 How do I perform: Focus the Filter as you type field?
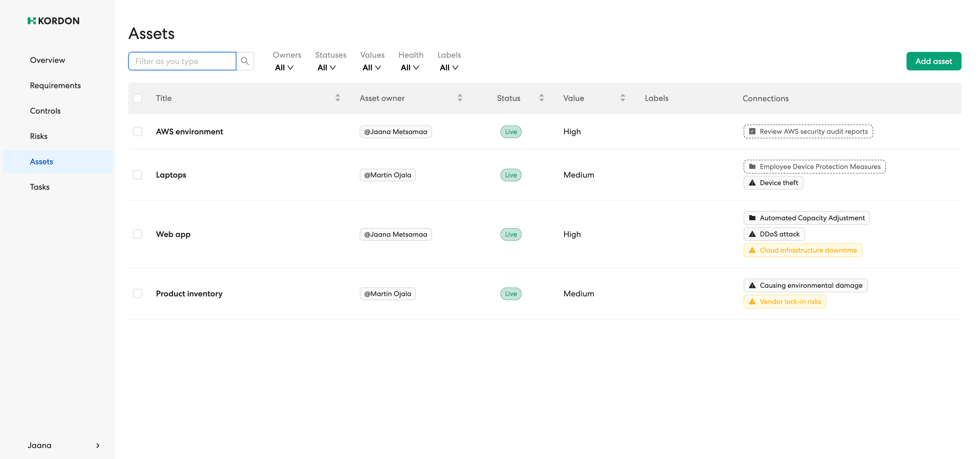(x=182, y=61)
